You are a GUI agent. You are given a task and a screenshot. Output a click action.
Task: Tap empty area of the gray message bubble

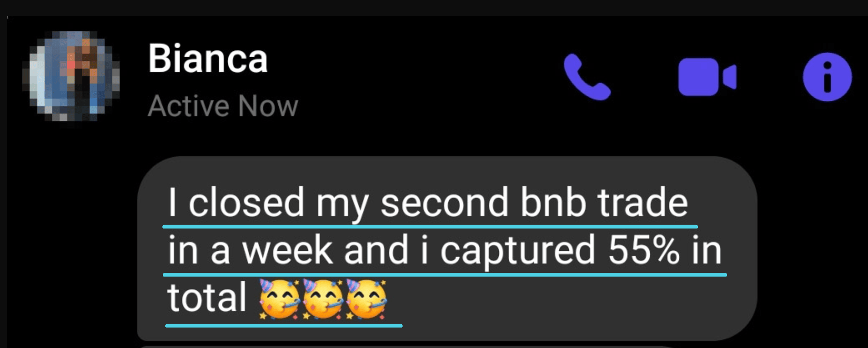point(572,305)
